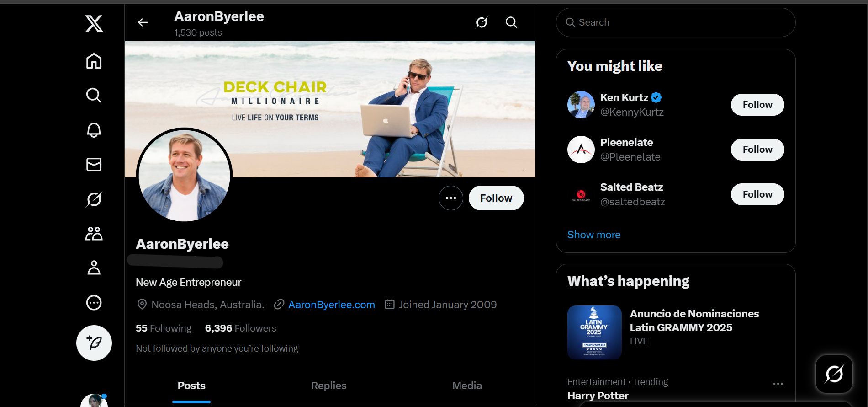Expand Show more suggestions

click(594, 235)
